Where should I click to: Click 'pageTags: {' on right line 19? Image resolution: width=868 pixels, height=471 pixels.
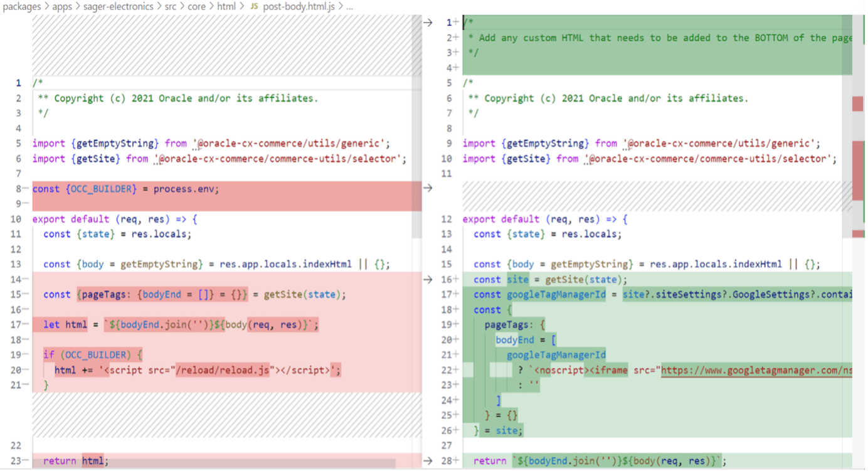[515, 325]
